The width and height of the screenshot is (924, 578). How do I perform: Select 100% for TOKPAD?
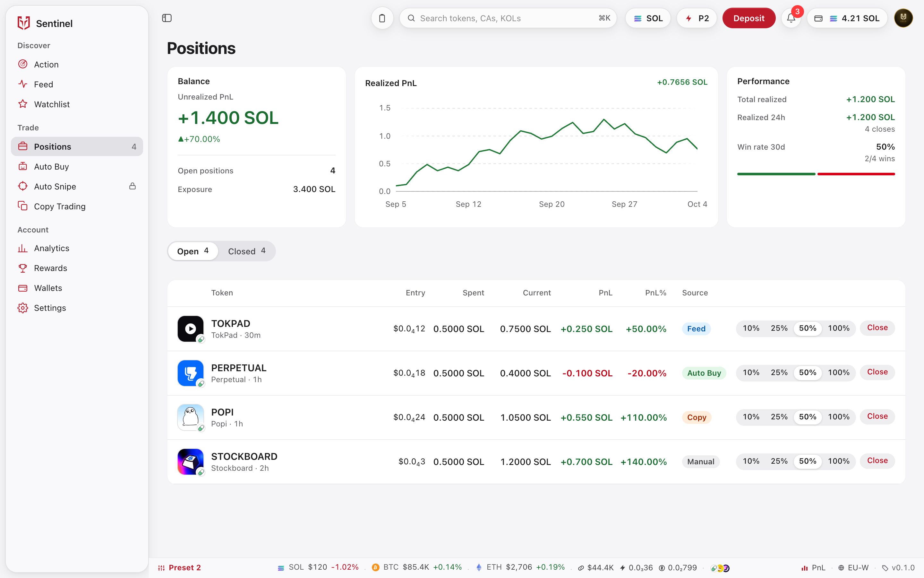tap(838, 328)
